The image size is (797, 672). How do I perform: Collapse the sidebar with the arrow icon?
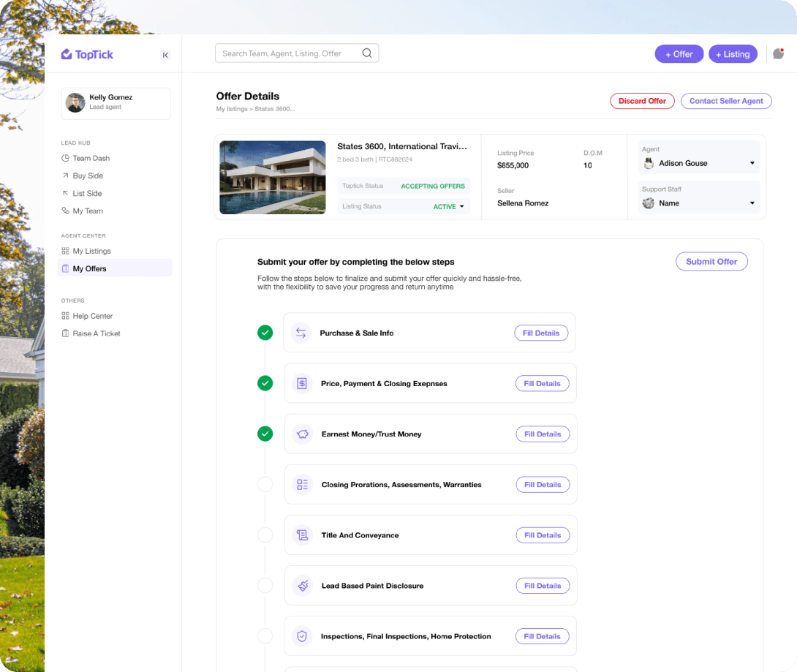[165, 55]
